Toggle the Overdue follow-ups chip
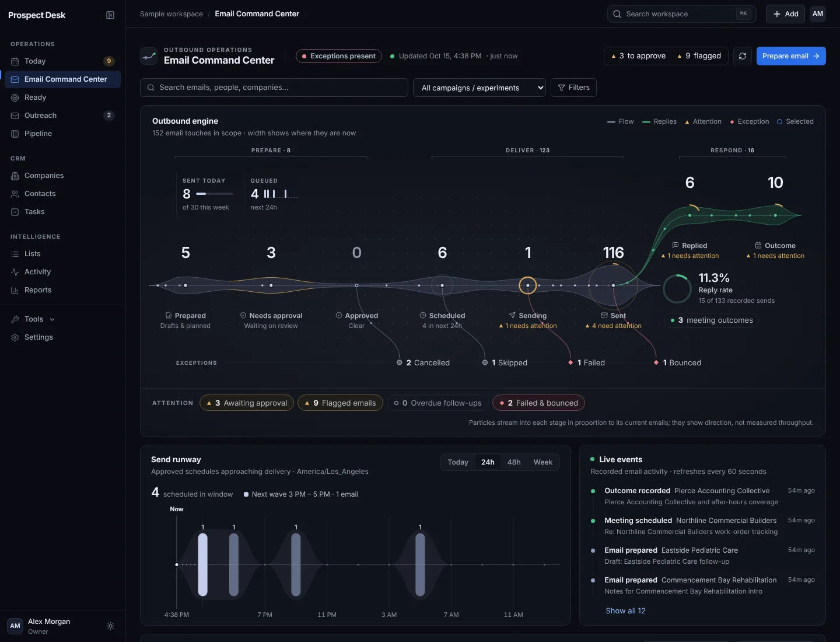Screen dimensions: 840x642 [437, 403]
